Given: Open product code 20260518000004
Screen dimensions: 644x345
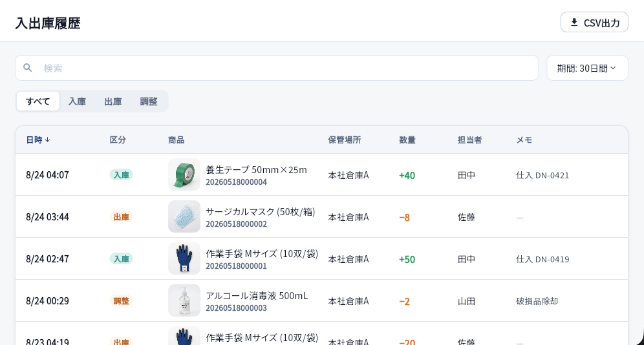Looking at the screenshot, I should point(236,182).
